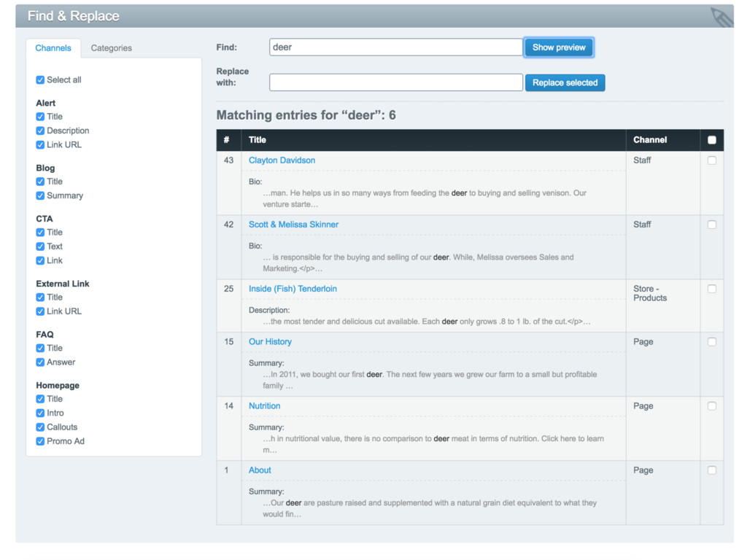
Task: Switch to the Categories tab
Action: pyautogui.click(x=111, y=48)
